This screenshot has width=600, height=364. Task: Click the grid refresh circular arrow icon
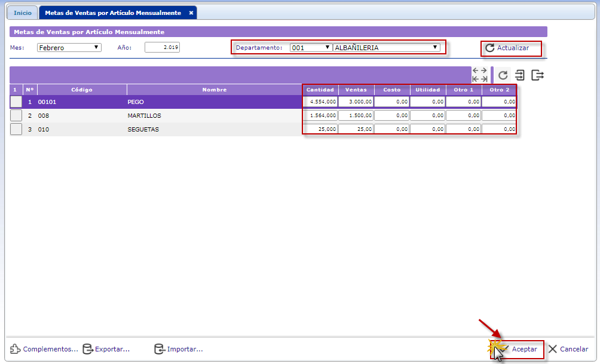(x=503, y=75)
